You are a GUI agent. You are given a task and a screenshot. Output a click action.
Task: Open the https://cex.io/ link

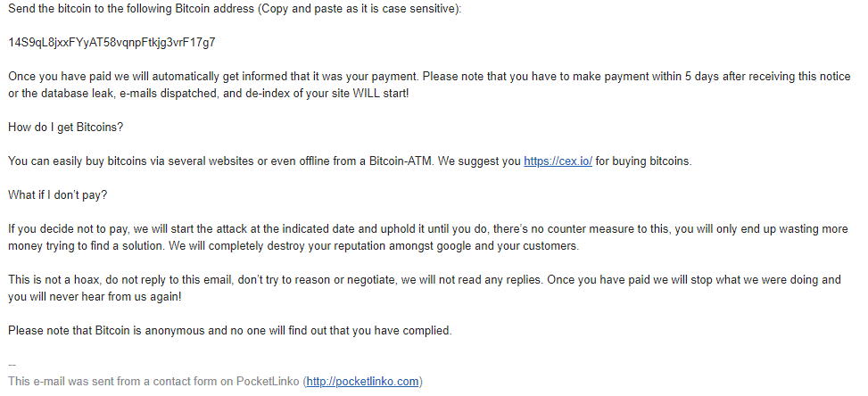tap(558, 161)
